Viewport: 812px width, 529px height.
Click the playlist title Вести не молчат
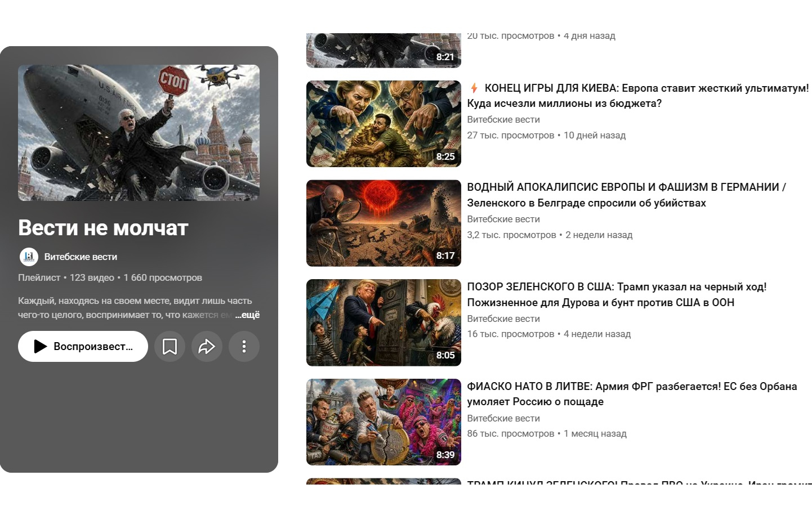pos(103,228)
